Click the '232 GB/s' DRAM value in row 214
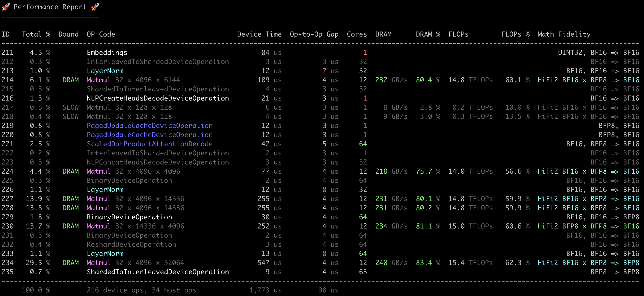The width and height of the screenshot is (644, 296). pos(391,80)
